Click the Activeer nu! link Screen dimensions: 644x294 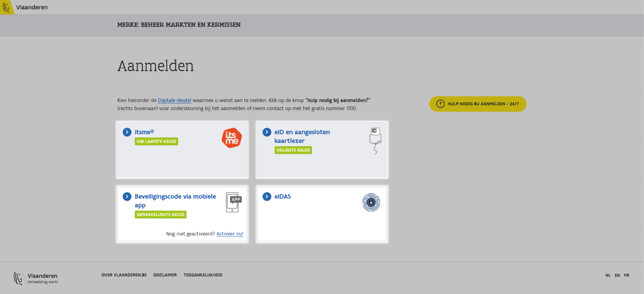pos(229,234)
